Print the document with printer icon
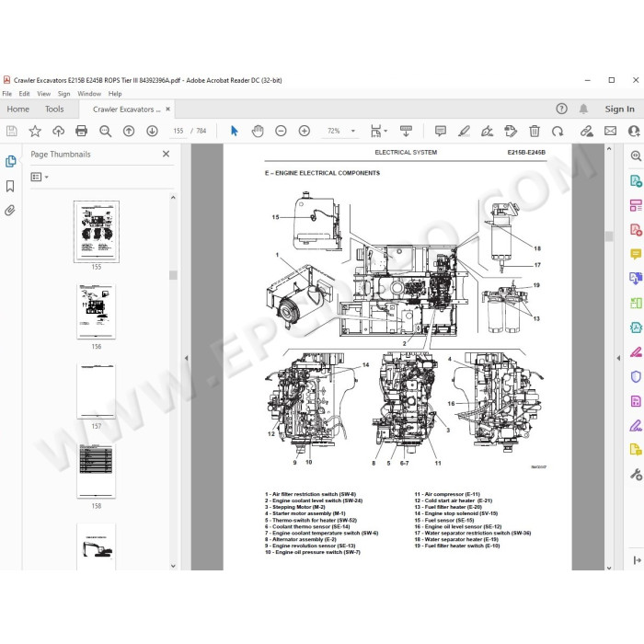This screenshot has width=644, height=644. click(x=81, y=131)
